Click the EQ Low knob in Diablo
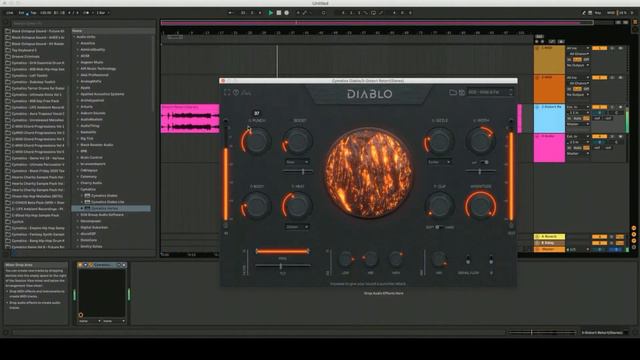This screenshot has width=640, height=360. pos(346,259)
